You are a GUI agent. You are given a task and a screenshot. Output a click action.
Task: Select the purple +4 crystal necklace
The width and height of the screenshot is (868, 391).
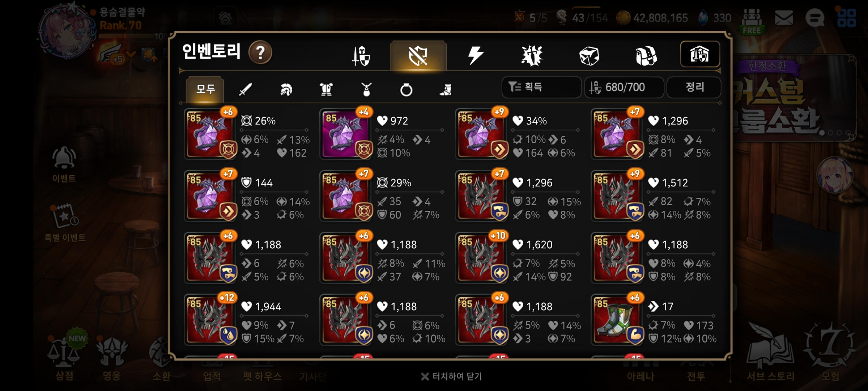(346, 134)
